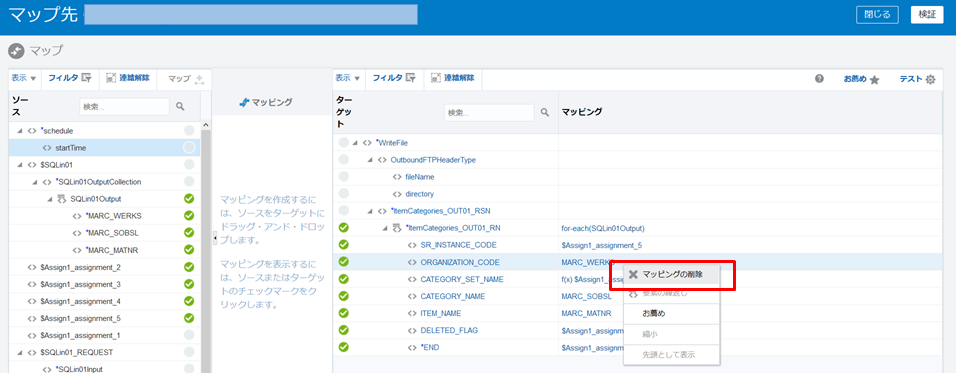The width and height of the screenshot is (956, 373).
Task: Open source panel 表示 dropdown
Action: [x=24, y=78]
